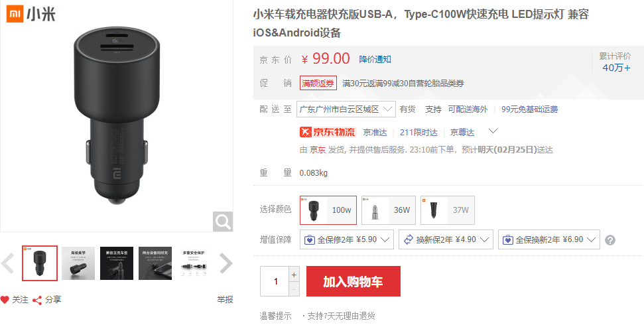Click the share 分享 icon
Viewport: 644px width, 329px height.
[37, 300]
